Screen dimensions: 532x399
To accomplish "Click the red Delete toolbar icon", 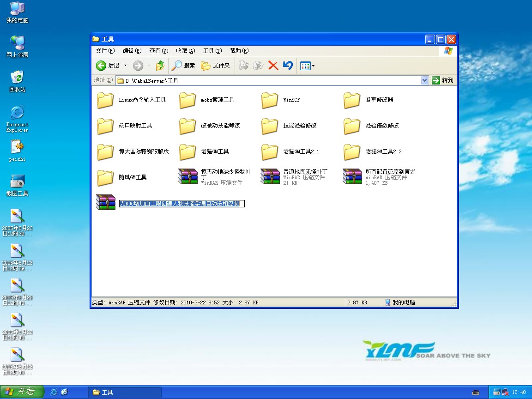I will [273, 66].
